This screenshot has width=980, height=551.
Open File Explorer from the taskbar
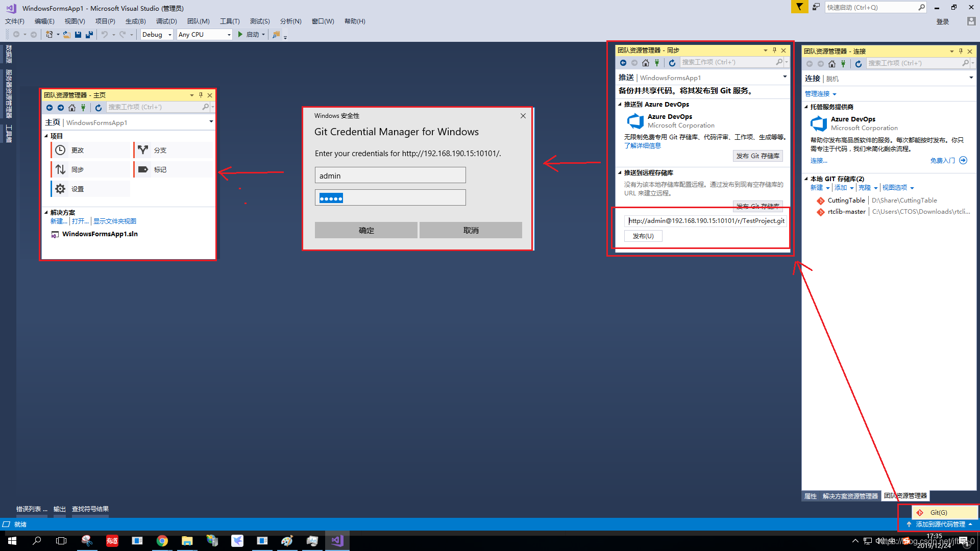tap(187, 541)
